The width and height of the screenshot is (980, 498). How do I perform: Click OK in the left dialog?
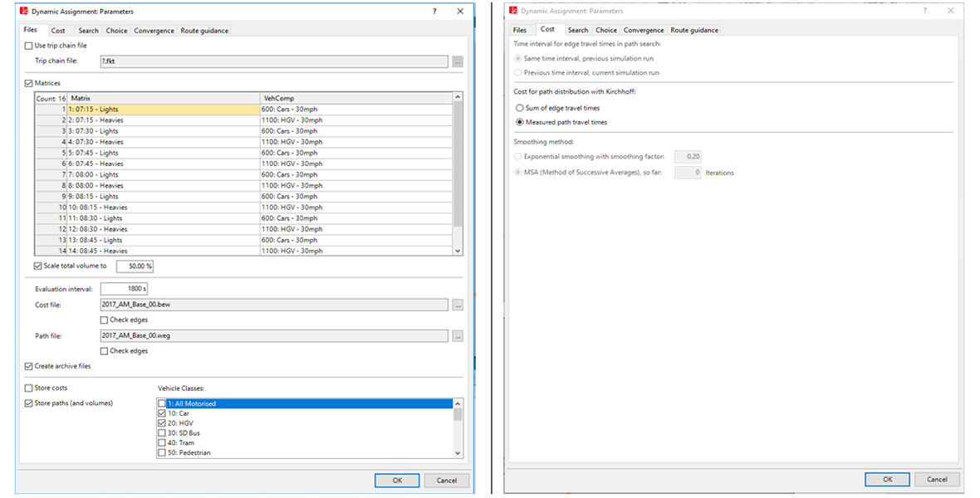point(398,481)
